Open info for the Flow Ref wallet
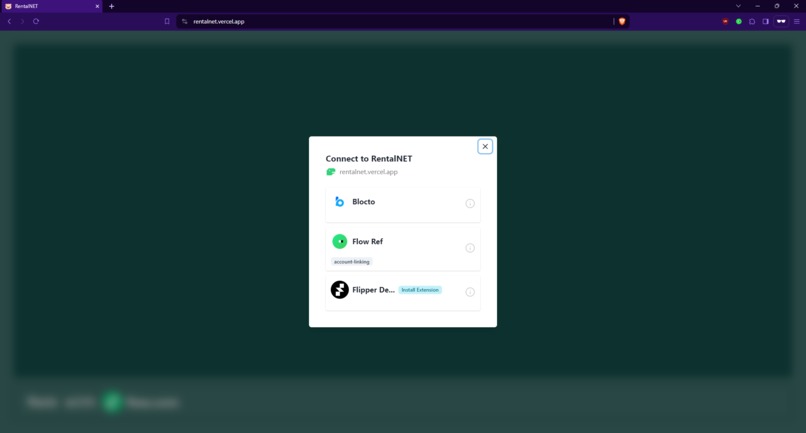Viewport: 806px width, 433px height. (470, 248)
